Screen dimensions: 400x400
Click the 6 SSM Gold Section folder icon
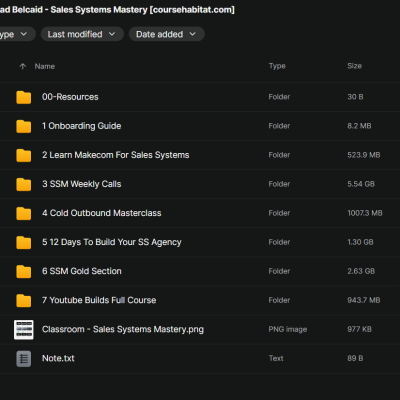coord(24,271)
